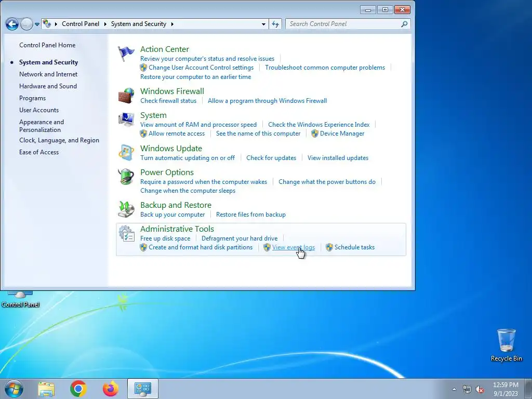Click the Windows Firewall brick wall icon
This screenshot has height=399, width=532.
tap(126, 96)
